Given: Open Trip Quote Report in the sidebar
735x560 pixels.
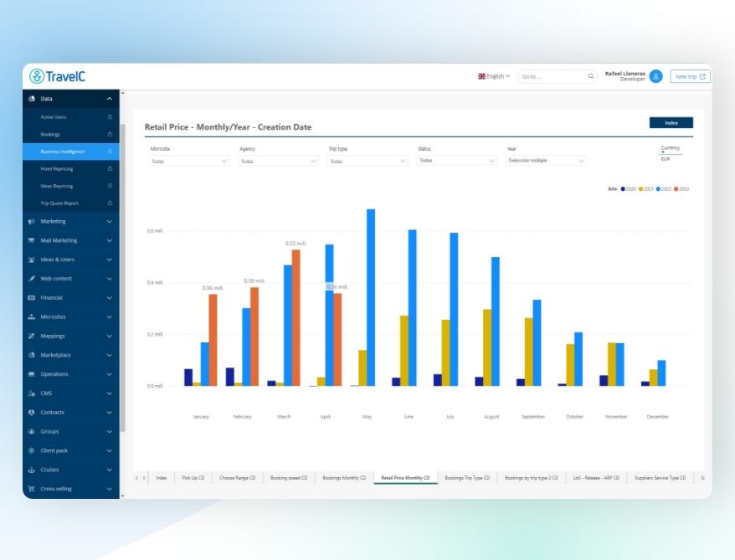Looking at the screenshot, I should [71, 203].
